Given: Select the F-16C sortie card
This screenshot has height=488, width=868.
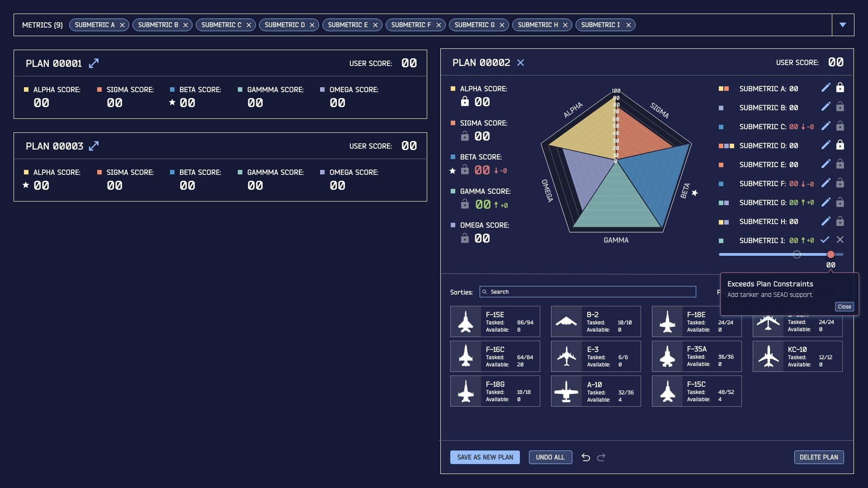Looking at the screenshot, I should (x=495, y=356).
